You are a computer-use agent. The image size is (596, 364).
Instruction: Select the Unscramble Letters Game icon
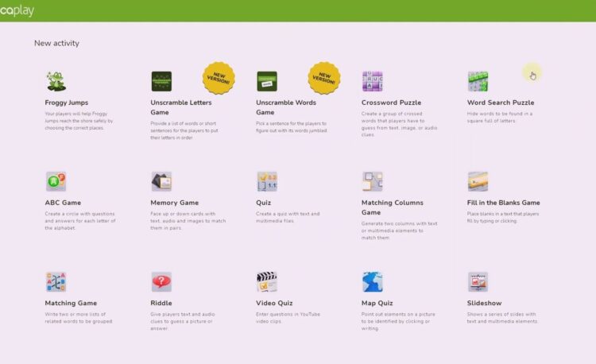[161, 81]
